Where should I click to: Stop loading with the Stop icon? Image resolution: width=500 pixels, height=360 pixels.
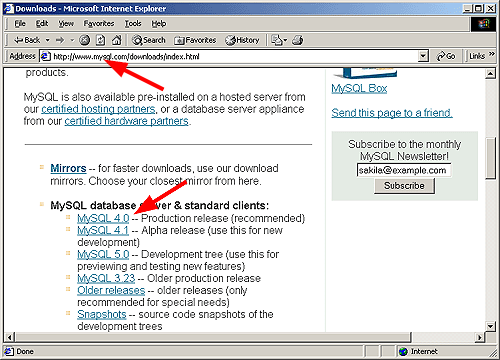click(x=84, y=40)
